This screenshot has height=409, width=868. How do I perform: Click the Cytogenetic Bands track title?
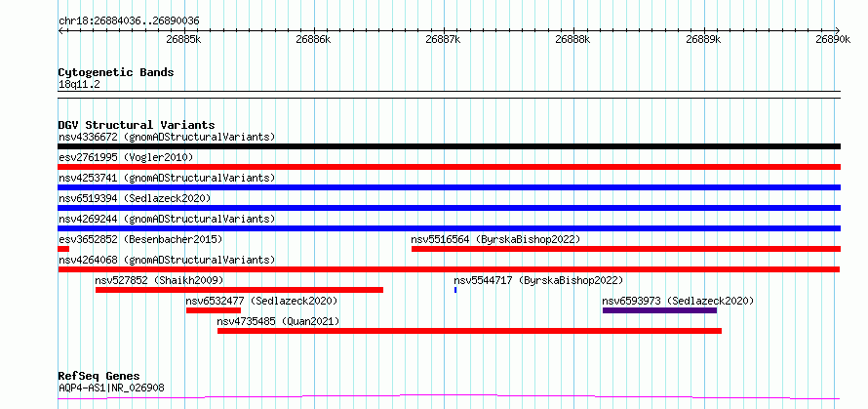116,72
